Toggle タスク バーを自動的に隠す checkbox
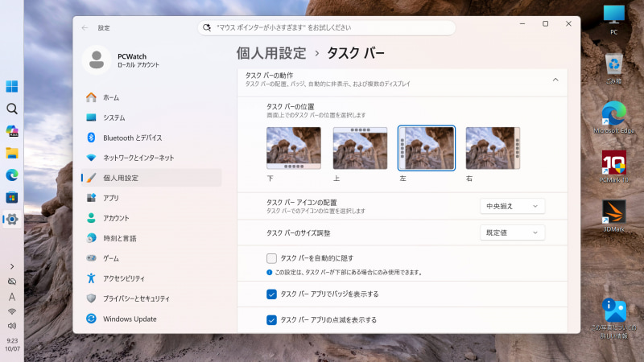644x362 pixels. pyautogui.click(x=271, y=258)
